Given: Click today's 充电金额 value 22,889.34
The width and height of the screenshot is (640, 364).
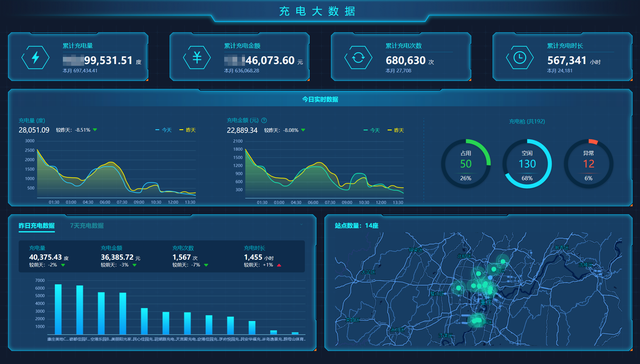Looking at the screenshot, I should click(242, 130).
